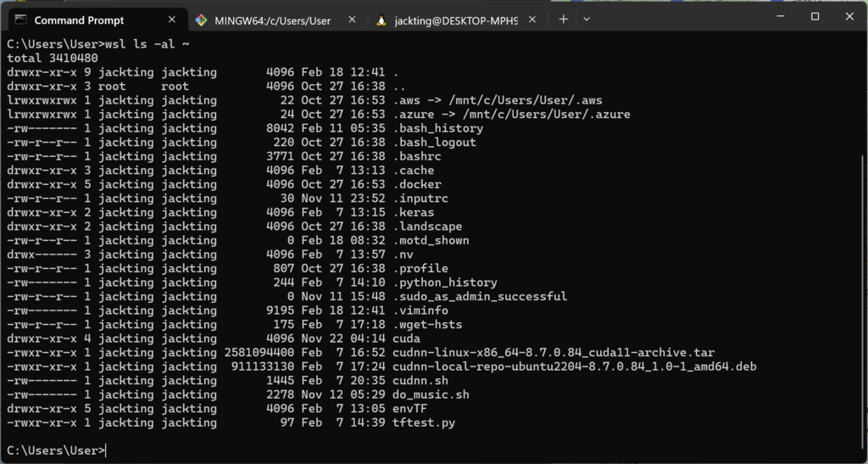
Task: Click the 'cudnn.sh' file name
Action: click(x=420, y=380)
